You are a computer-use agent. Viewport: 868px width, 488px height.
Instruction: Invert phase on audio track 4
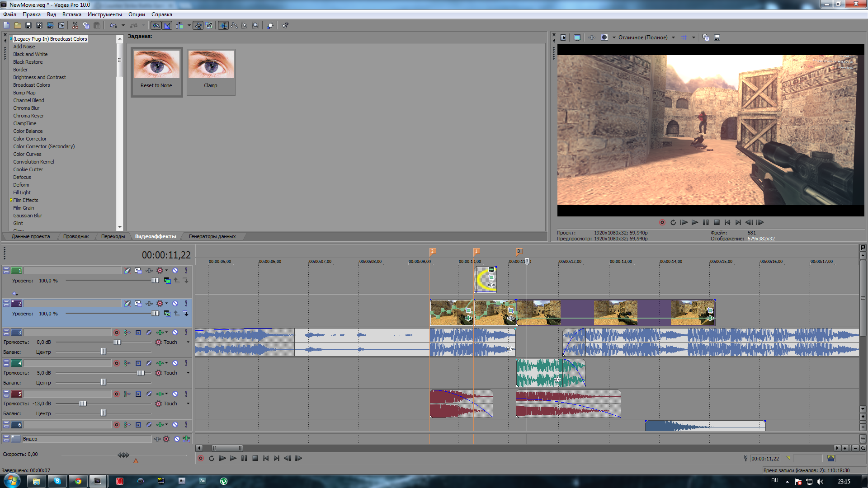149,363
